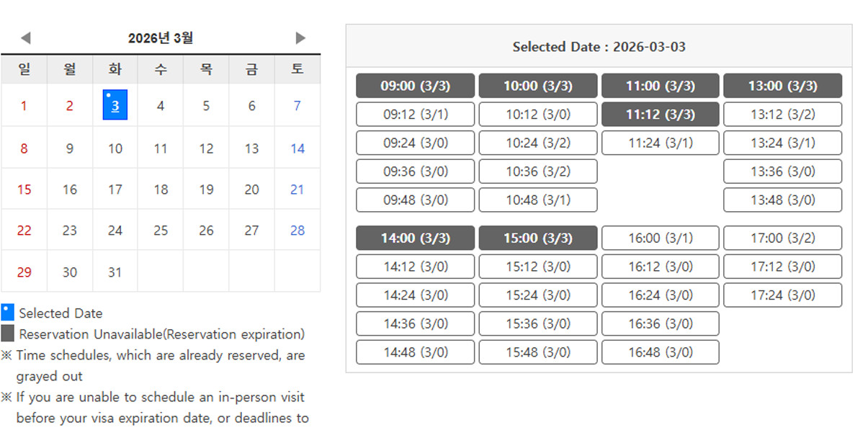
Task: Select the 17:00 (3/2) time slot
Action: point(783,238)
